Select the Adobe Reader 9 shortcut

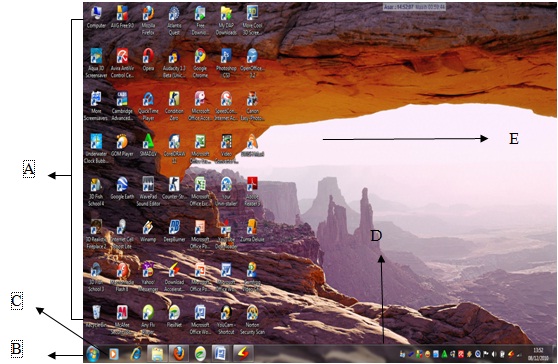[x=252, y=191]
